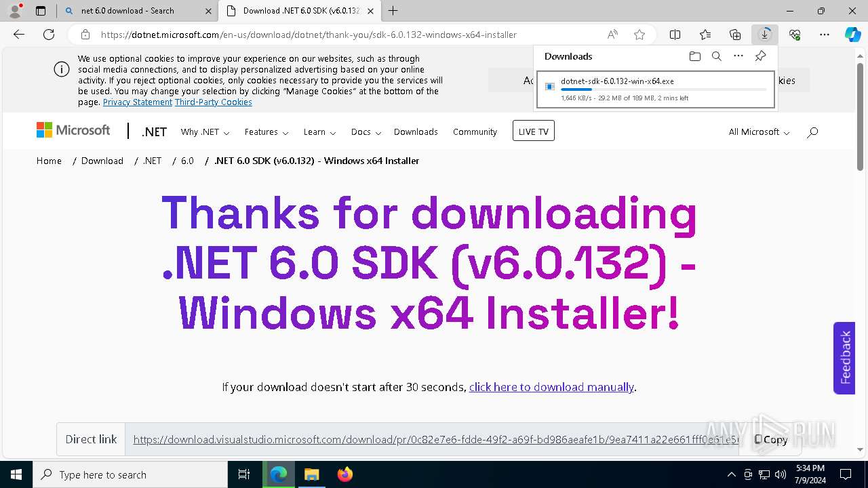Go to the 6.0 breadcrumb

(x=187, y=161)
